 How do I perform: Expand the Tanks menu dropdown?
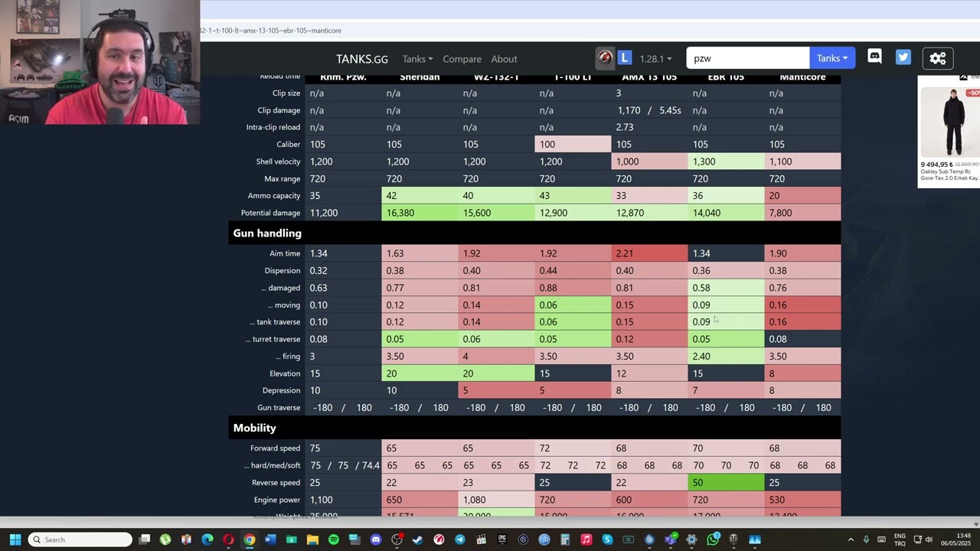coord(417,59)
